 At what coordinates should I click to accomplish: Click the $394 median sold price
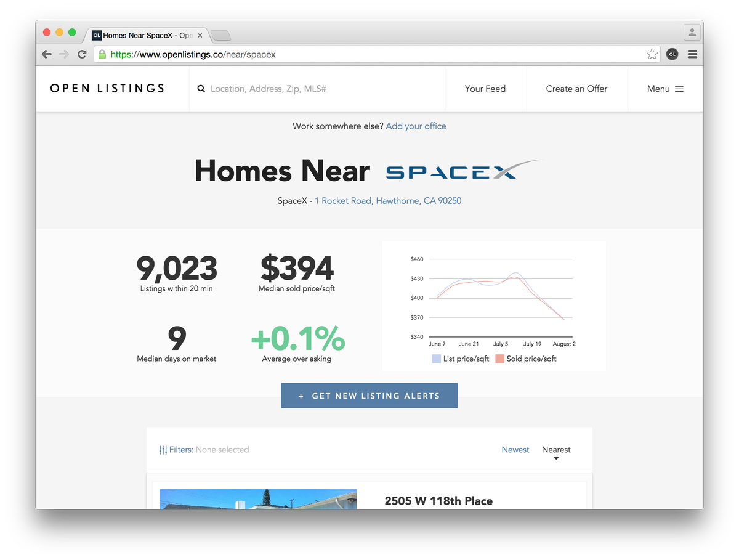click(297, 269)
